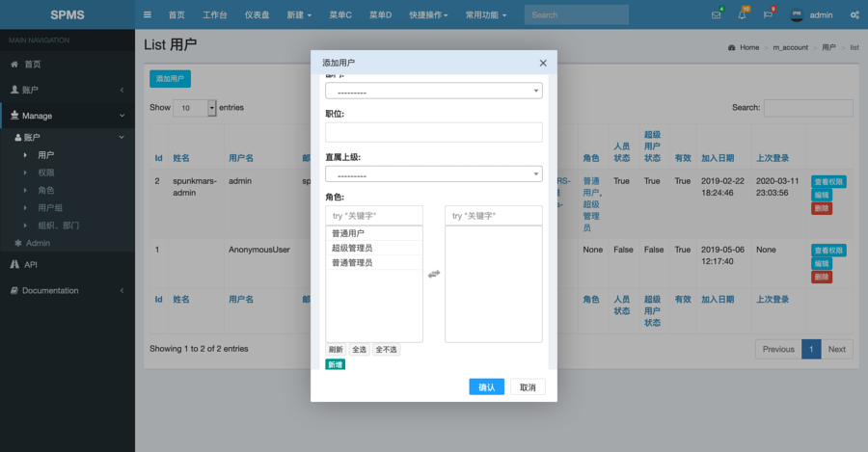This screenshot has width=868, height=452.
Task: Click the Previous pagination button
Action: tap(778, 349)
